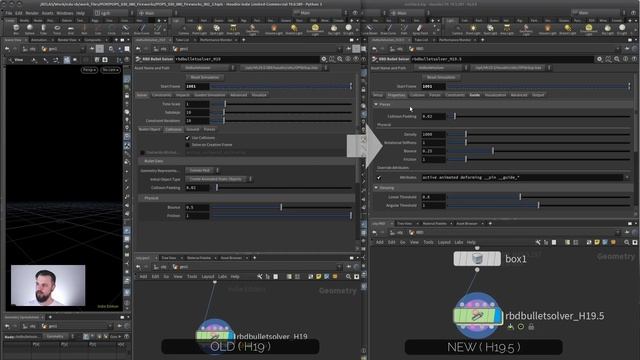Click lock flag under rbdbulletsolver_H19.5 node
This screenshot has width=640, height=360.
click(531, 327)
